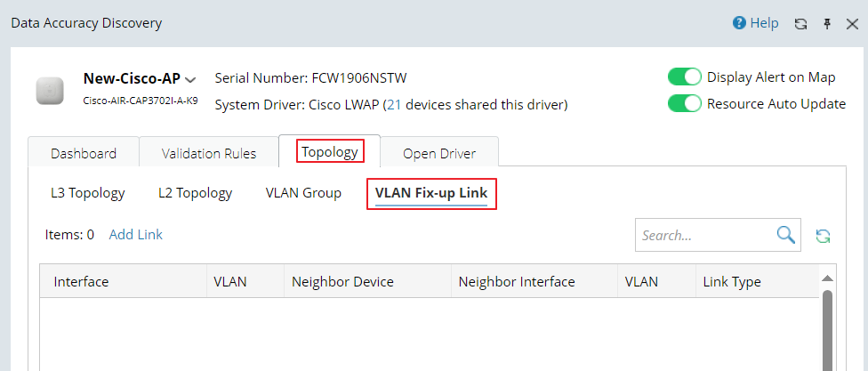This screenshot has height=371, width=868.
Task: Select the Open Driver tab
Action: coord(439,153)
